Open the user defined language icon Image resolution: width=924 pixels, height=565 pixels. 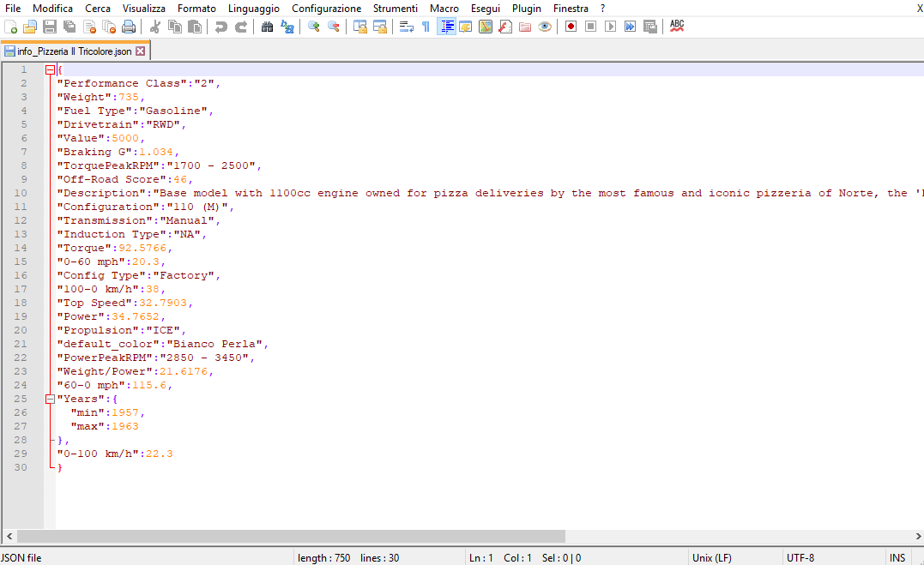(x=466, y=27)
